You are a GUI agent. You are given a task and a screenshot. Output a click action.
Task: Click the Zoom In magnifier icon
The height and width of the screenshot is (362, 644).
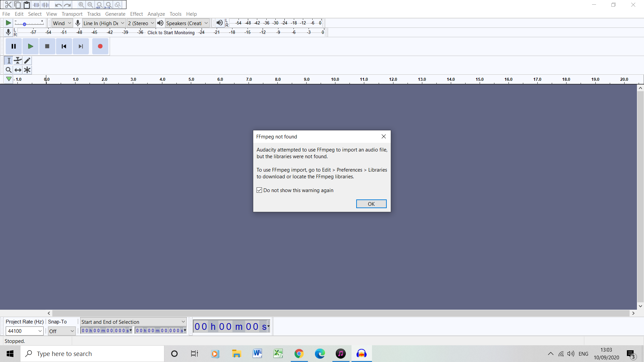pos(81,5)
